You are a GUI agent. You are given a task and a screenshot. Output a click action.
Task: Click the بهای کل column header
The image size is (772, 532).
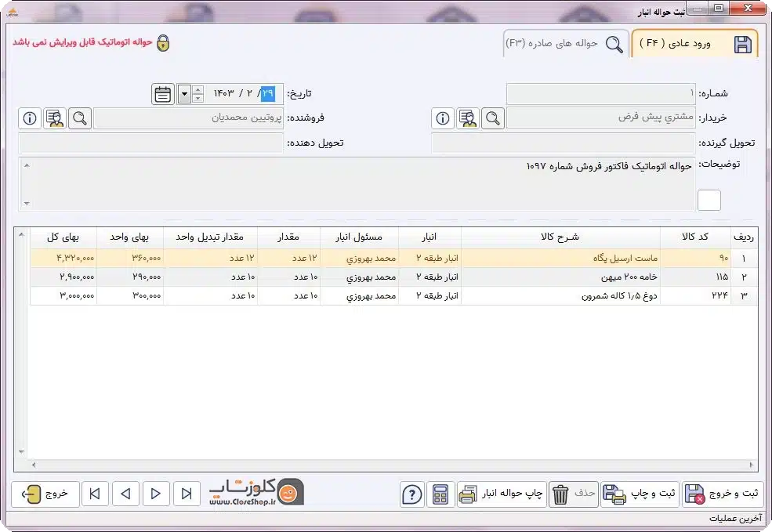63,237
